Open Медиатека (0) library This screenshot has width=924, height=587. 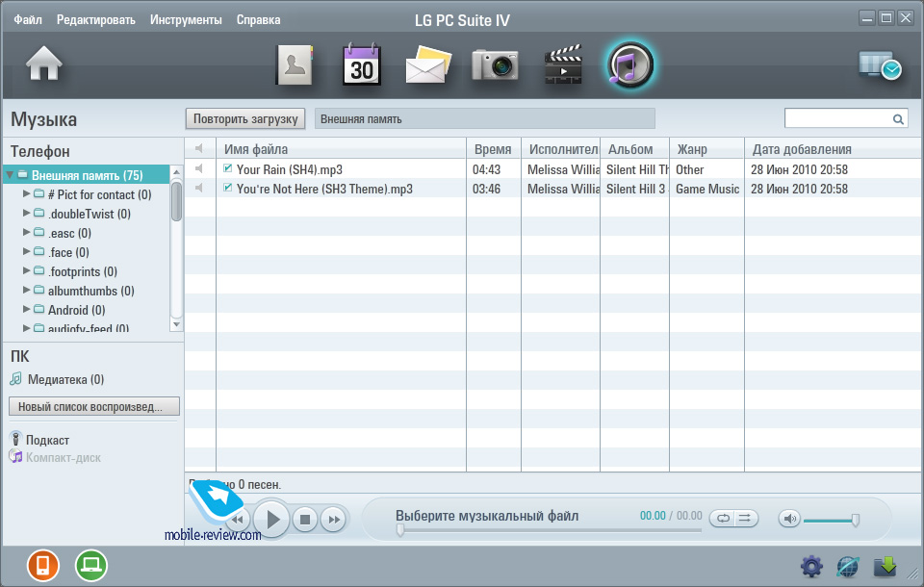[x=57, y=379]
